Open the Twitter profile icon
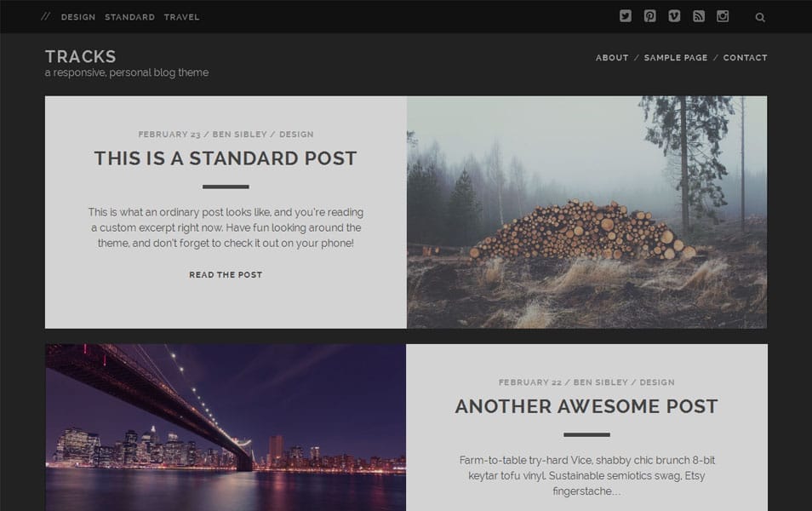Image resolution: width=812 pixels, height=511 pixels. [626, 16]
